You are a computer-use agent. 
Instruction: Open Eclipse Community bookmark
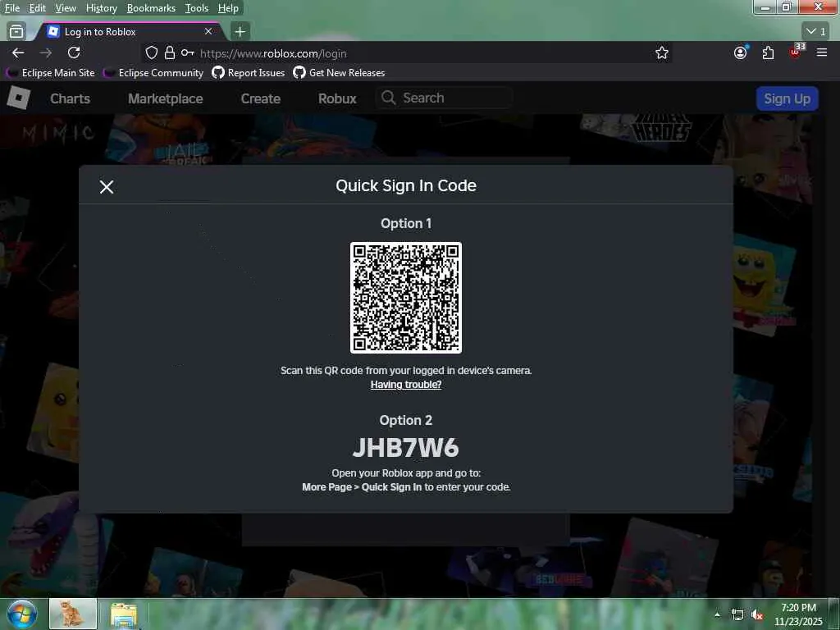click(153, 73)
